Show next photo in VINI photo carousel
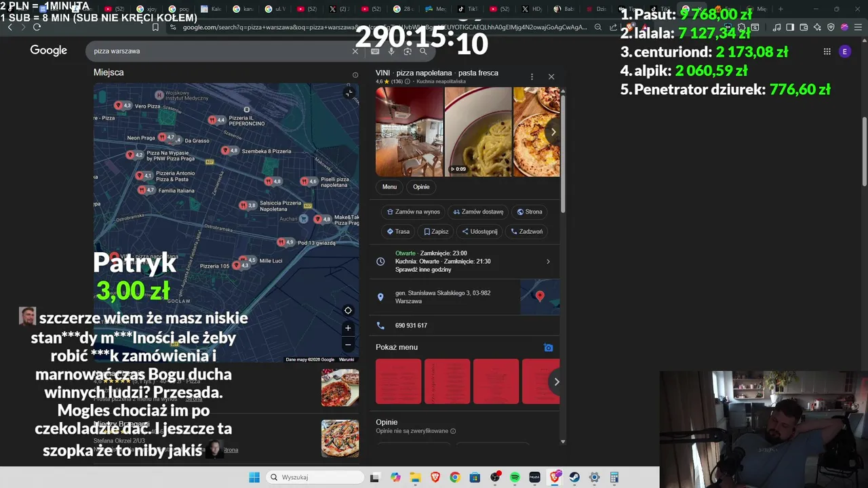This screenshot has width=868, height=488. [553, 131]
